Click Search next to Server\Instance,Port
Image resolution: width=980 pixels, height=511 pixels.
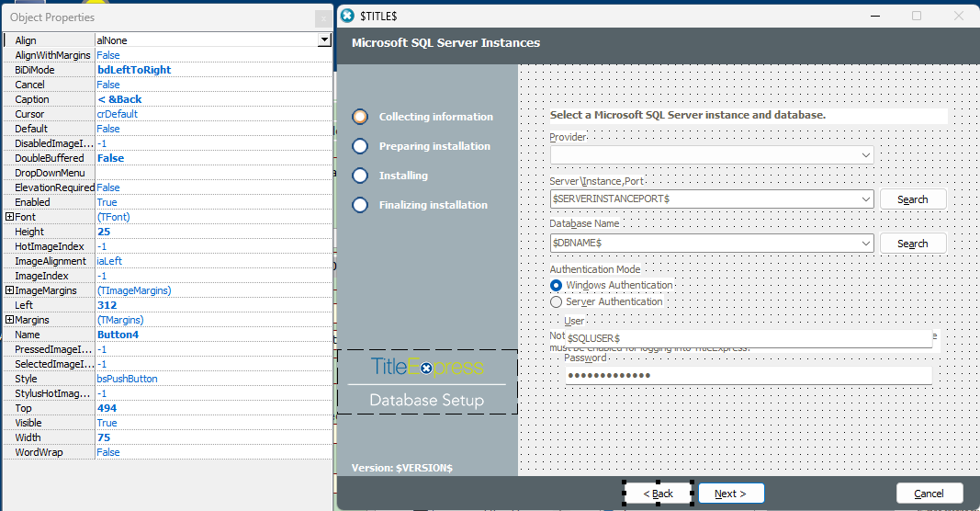tap(913, 199)
